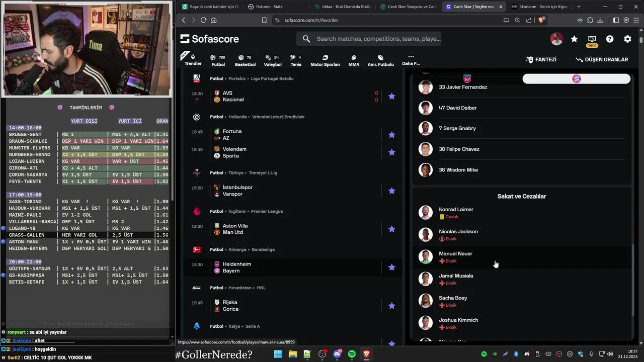Toggle favorite star for Volendam vs Sparta
The image size is (644, 362).
[x=391, y=152]
